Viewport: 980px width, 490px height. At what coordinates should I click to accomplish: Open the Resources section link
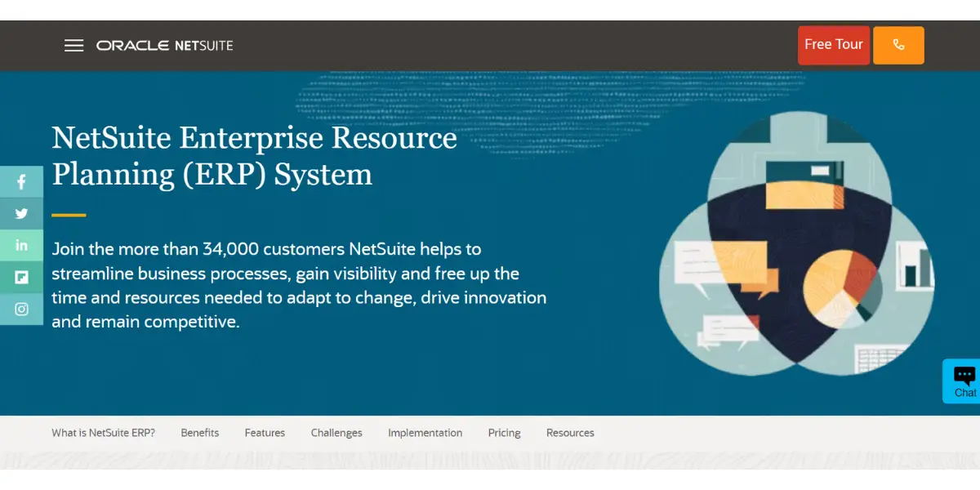tap(570, 433)
